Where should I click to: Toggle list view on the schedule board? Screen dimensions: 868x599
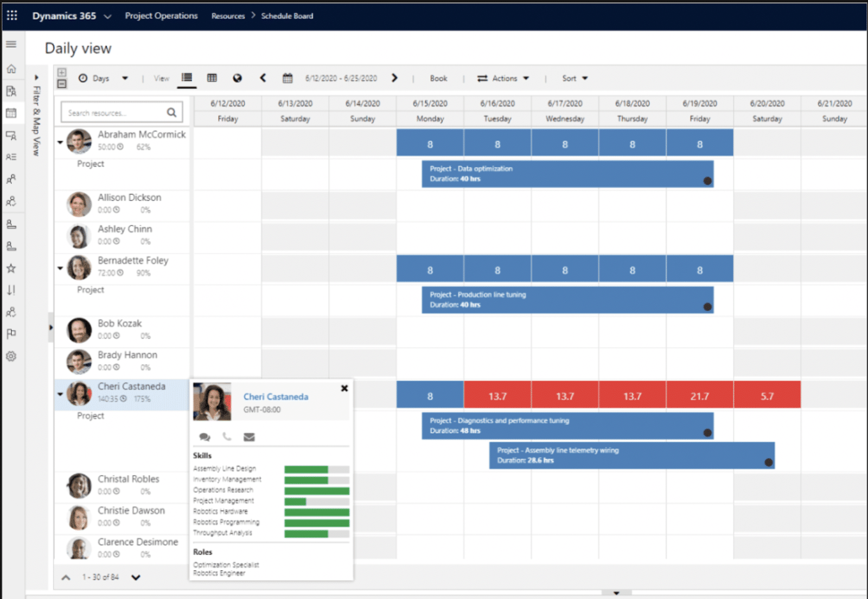point(187,78)
